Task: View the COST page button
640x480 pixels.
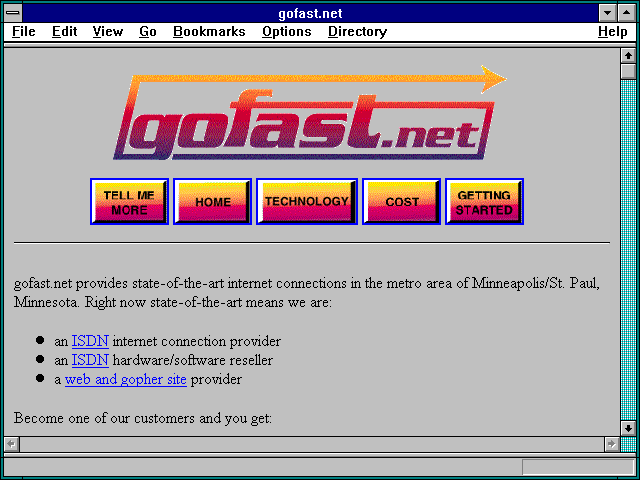Action: [x=402, y=202]
